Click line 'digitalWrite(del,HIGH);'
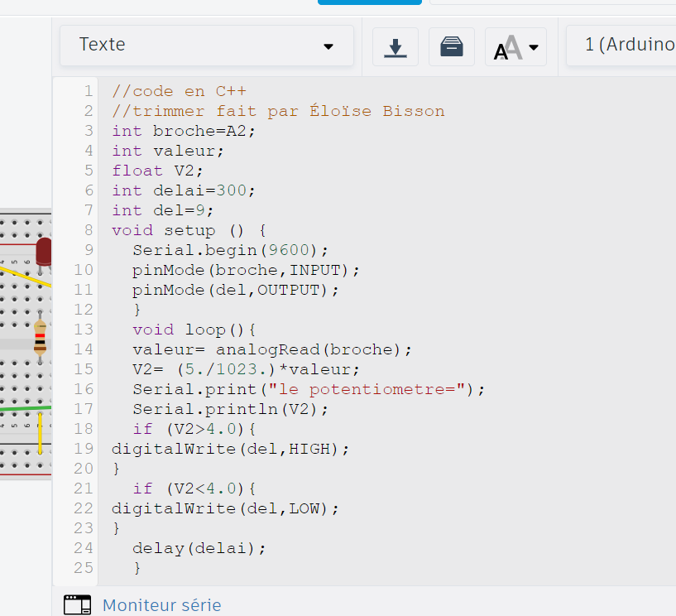Viewport: 676px width, 616px height. pyautogui.click(x=230, y=449)
